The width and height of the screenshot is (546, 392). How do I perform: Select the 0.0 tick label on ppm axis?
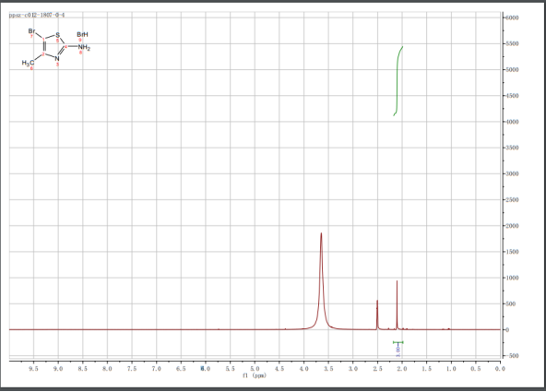tap(500, 369)
